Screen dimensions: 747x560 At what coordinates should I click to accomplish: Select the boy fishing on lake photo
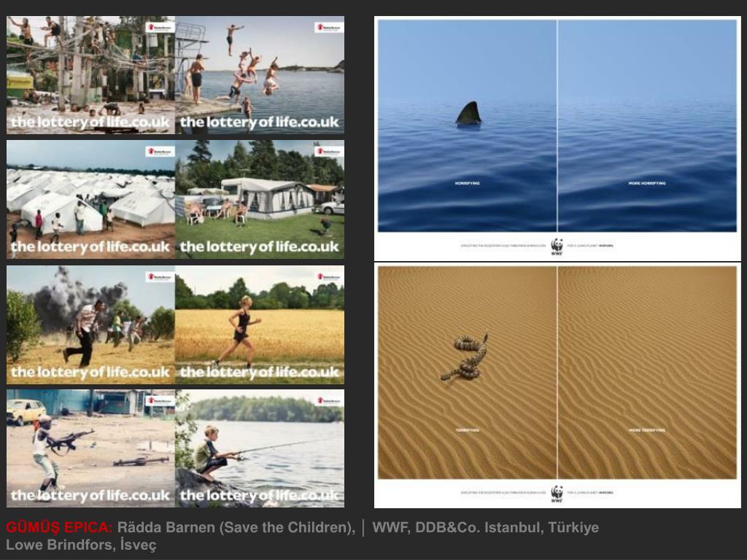(x=260, y=448)
